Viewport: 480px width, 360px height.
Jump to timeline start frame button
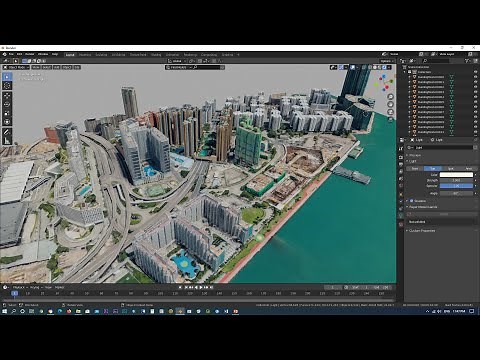[x=187, y=287]
